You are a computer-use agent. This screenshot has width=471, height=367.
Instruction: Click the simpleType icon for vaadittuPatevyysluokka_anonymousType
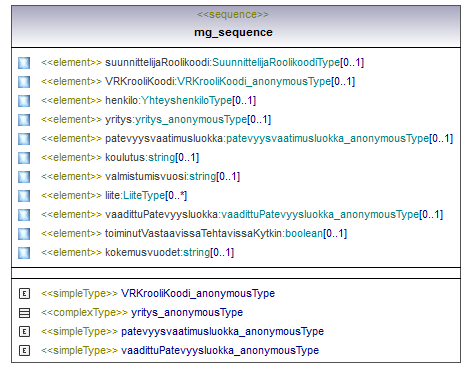click(24, 351)
